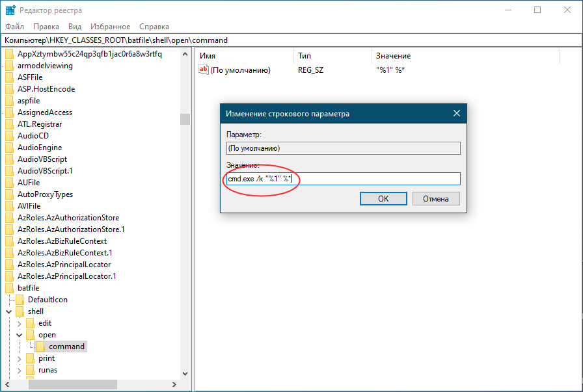Expand the edit tree node
The width and height of the screenshot is (583, 392).
click(20, 324)
